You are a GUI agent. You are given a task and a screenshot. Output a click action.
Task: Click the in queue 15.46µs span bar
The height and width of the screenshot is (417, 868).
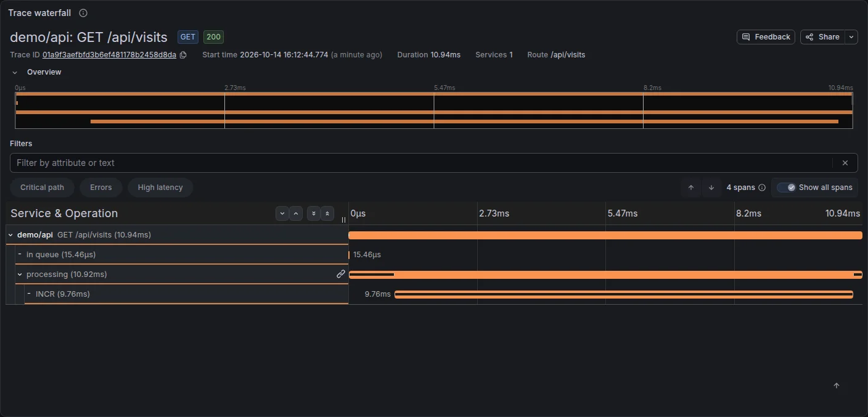[x=349, y=255]
